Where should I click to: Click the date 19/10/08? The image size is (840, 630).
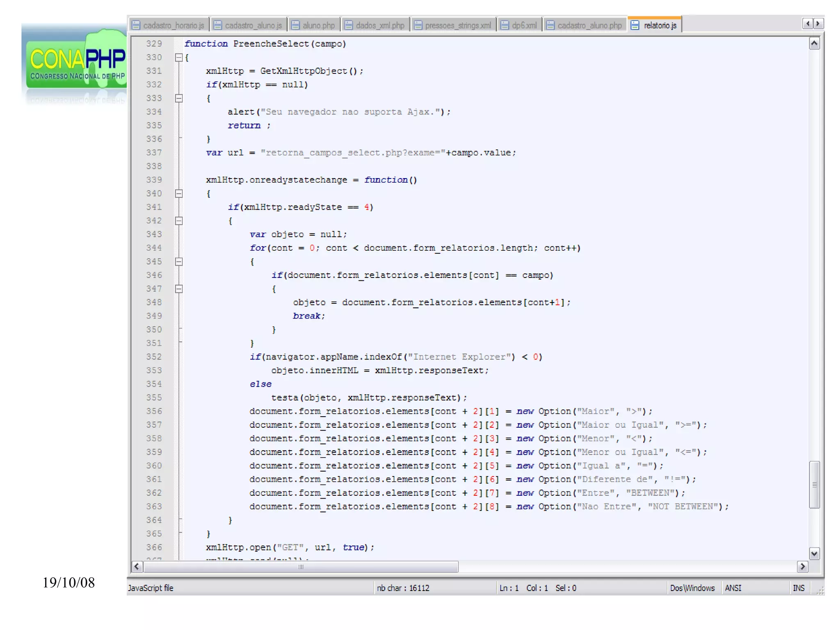(68, 582)
